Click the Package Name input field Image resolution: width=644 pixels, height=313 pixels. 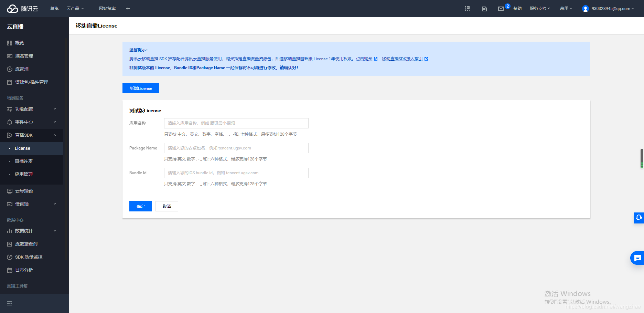pyautogui.click(x=236, y=148)
